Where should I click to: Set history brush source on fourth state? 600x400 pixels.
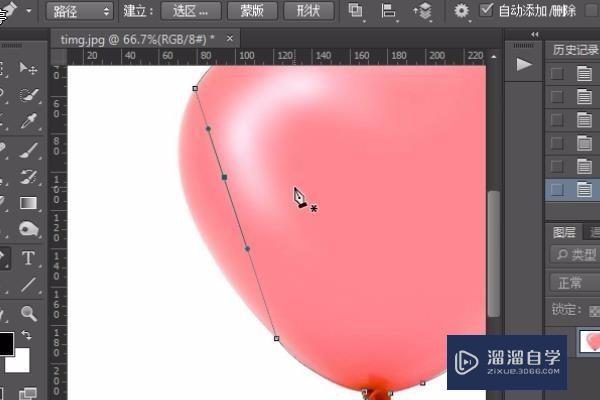(x=557, y=143)
